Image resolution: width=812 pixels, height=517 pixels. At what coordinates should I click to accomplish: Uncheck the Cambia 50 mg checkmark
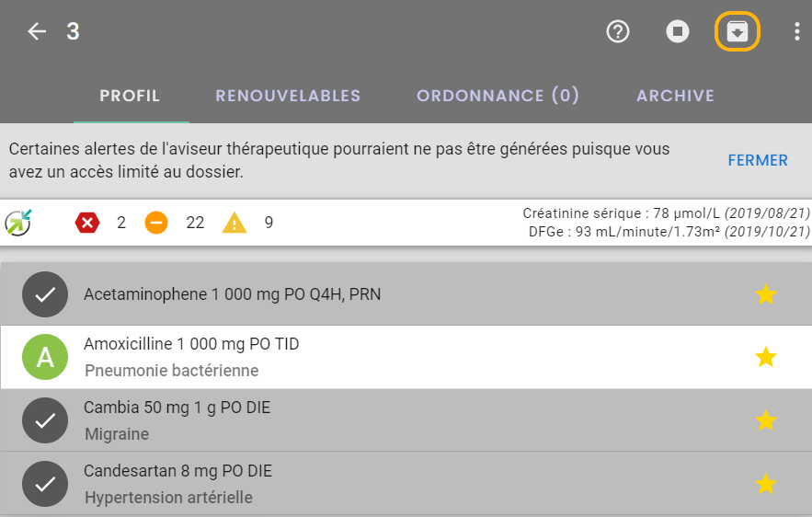(45, 420)
